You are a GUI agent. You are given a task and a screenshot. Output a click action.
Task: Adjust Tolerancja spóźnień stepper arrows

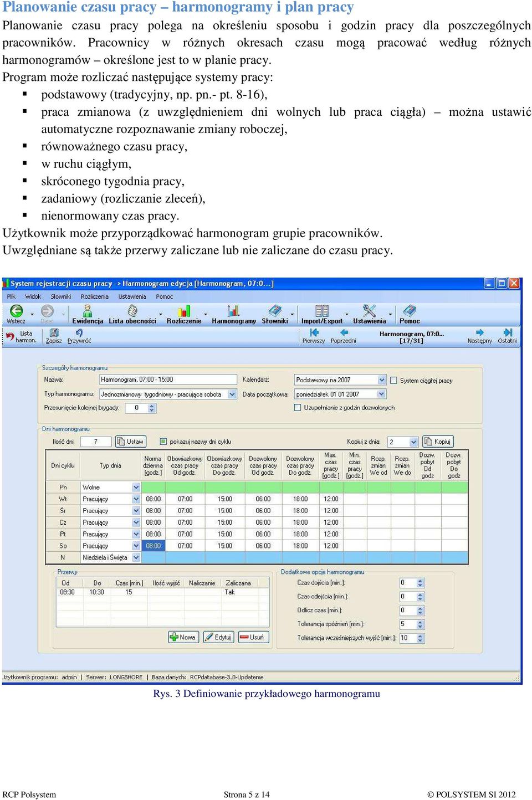click(420, 624)
